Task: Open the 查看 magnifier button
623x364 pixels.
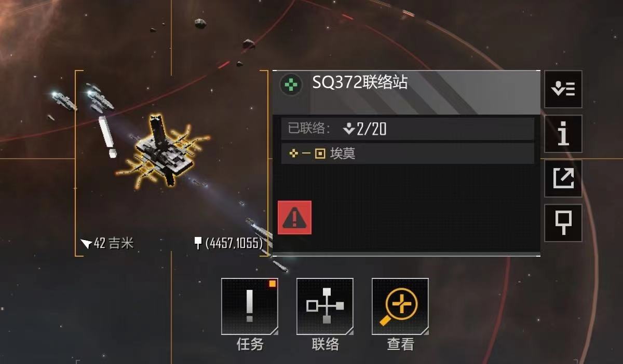Action: click(400, 306)
